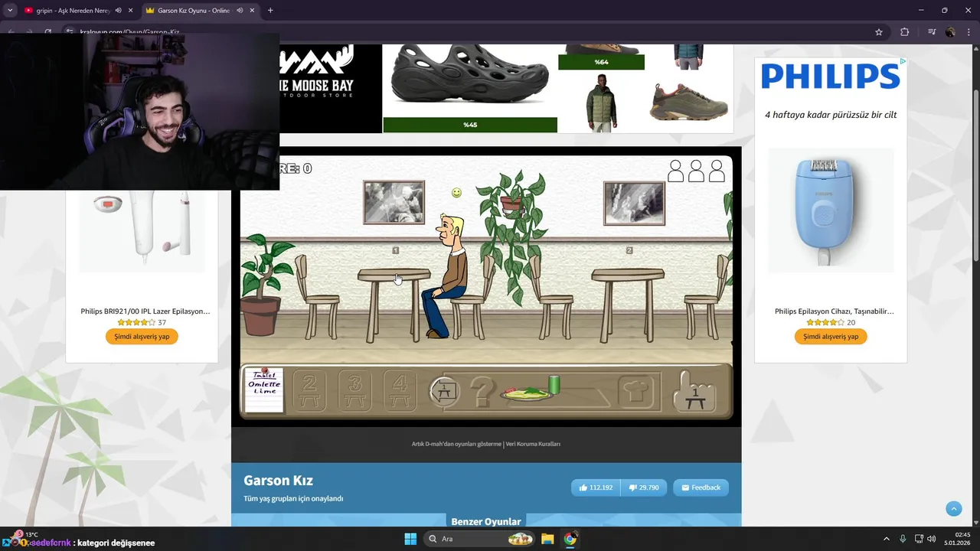Mute audio on the gripin tab

tap(118, 11)
